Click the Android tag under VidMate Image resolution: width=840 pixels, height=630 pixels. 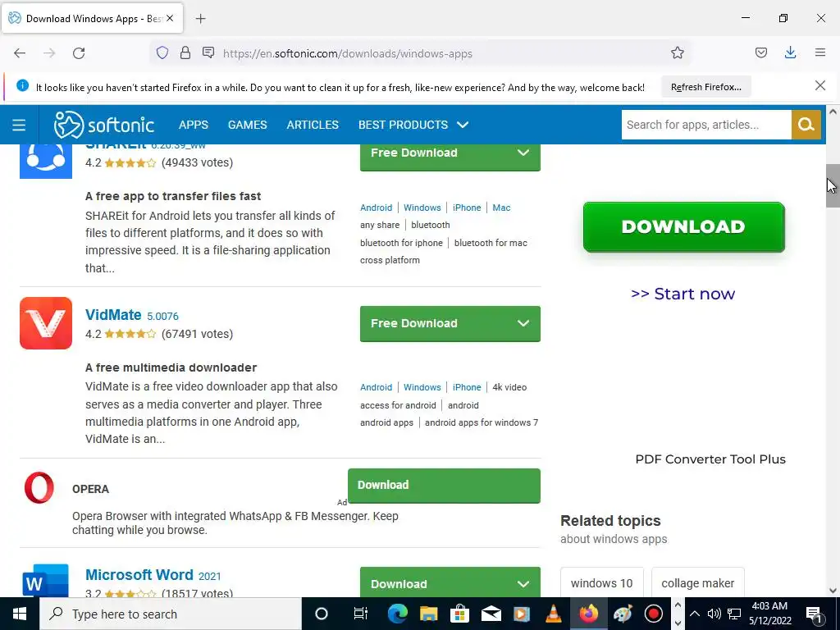pyautogui.click(x=376, y=387)
